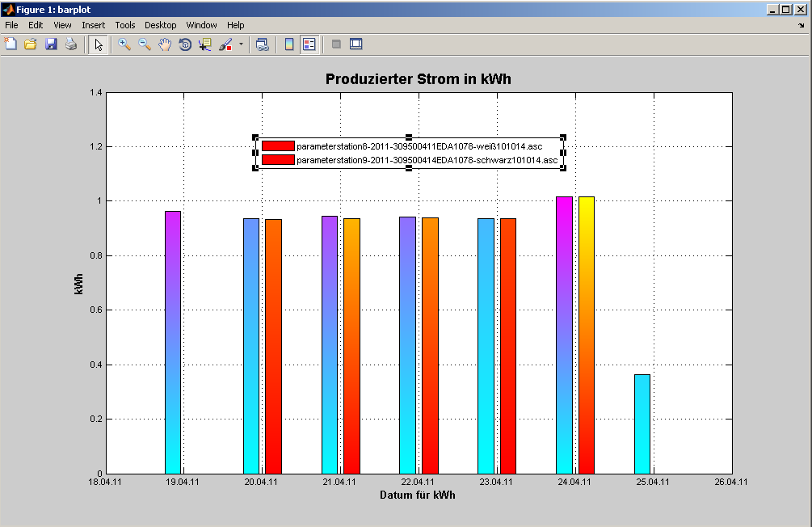
Task: Open file using the folder icon
Action: [x=31, y=44]
